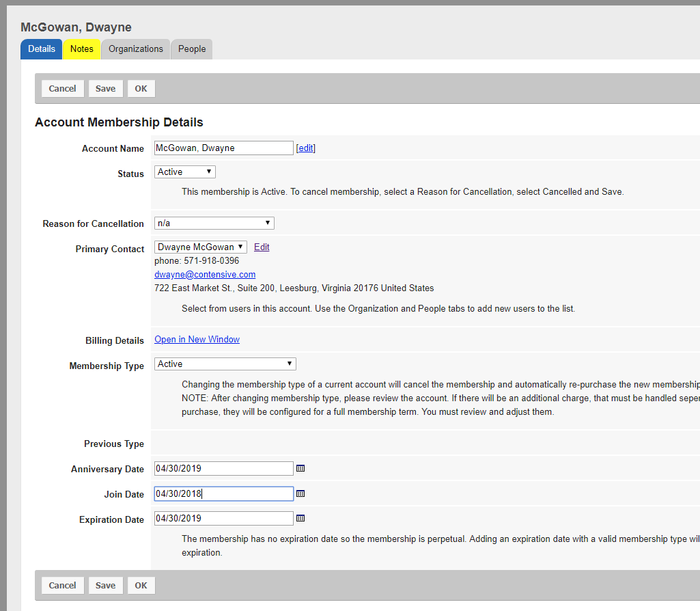The height and width of the screenshot is (611, 700).
Task: Click the 'Changing the membership type' help text
Action: [440, 385]
